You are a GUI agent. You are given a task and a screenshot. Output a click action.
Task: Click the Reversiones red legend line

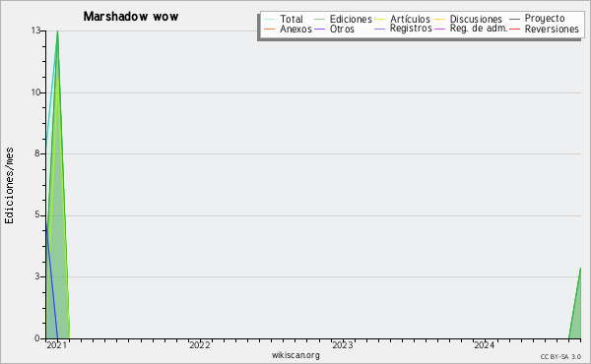click(514, 29)
